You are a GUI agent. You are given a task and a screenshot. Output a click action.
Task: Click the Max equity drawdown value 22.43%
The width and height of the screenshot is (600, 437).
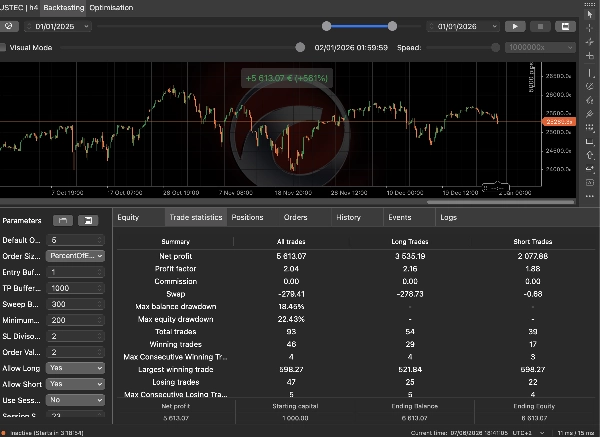coord(291,319)
